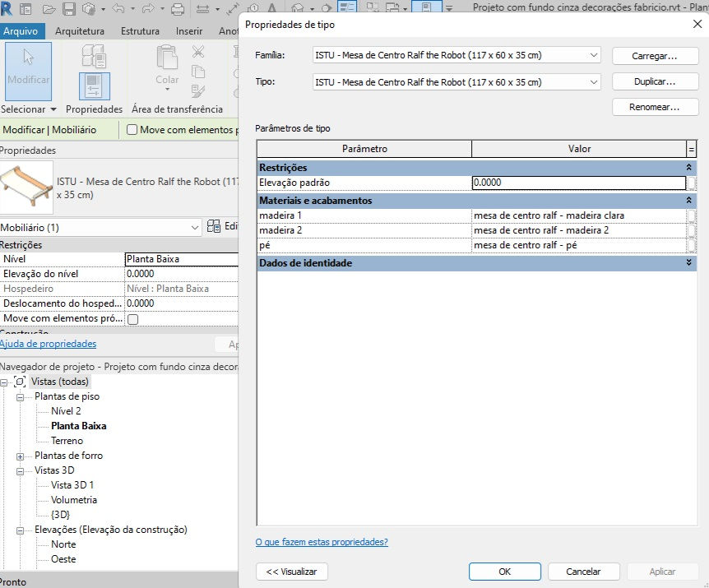Undo the last action
Viewport: 709px width, 588px height.
click(118, 8)
